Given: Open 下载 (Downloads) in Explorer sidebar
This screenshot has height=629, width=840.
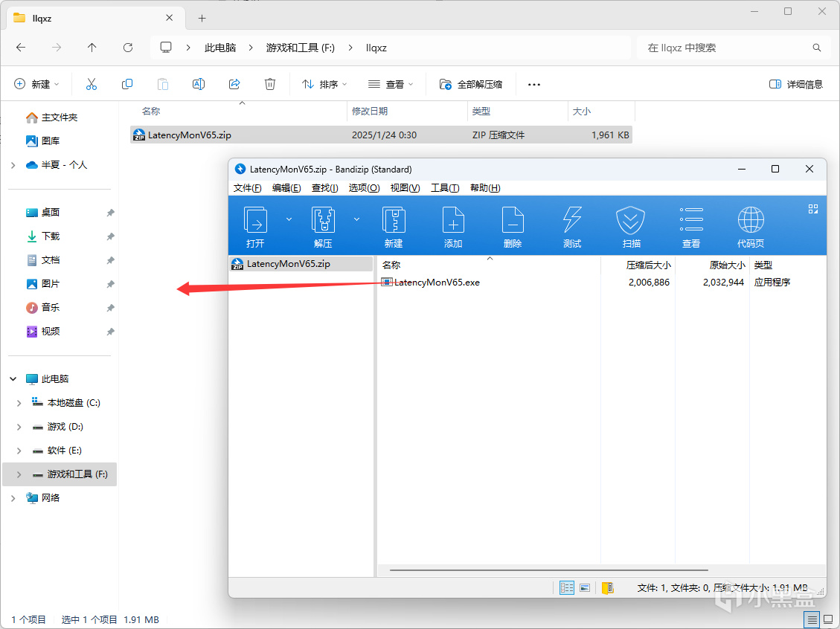Looking at the screenshot, I should (x=51, y=236).
